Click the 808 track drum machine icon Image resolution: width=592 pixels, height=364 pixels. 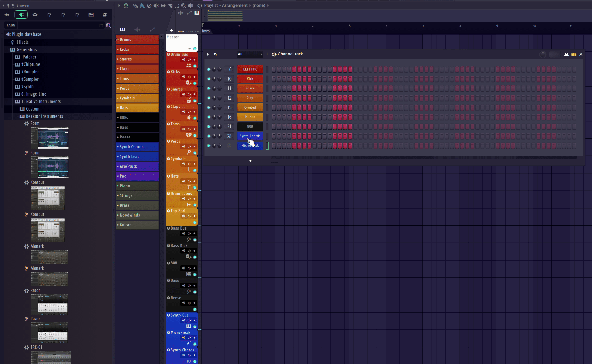click(x=188, y=274)
